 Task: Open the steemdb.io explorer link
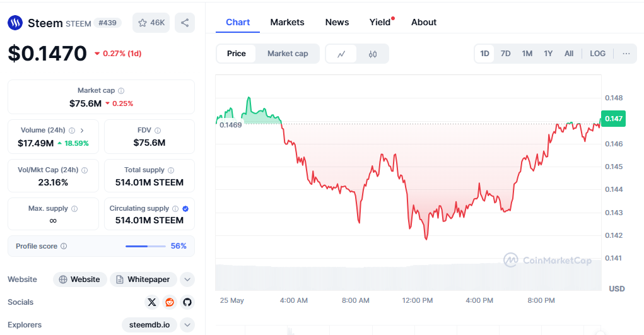(149, 325)
